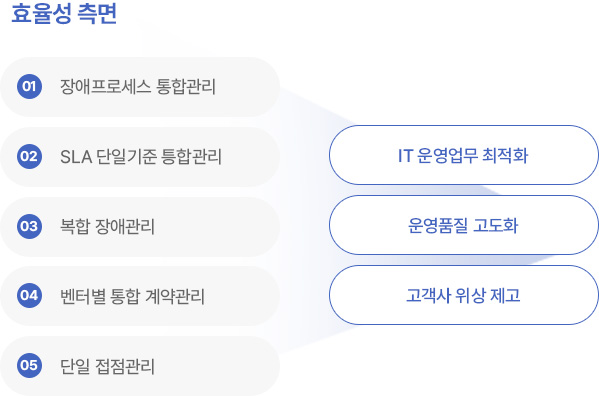Open the 벤터별 통합 계약관리 entry

(x=140, y=296)
